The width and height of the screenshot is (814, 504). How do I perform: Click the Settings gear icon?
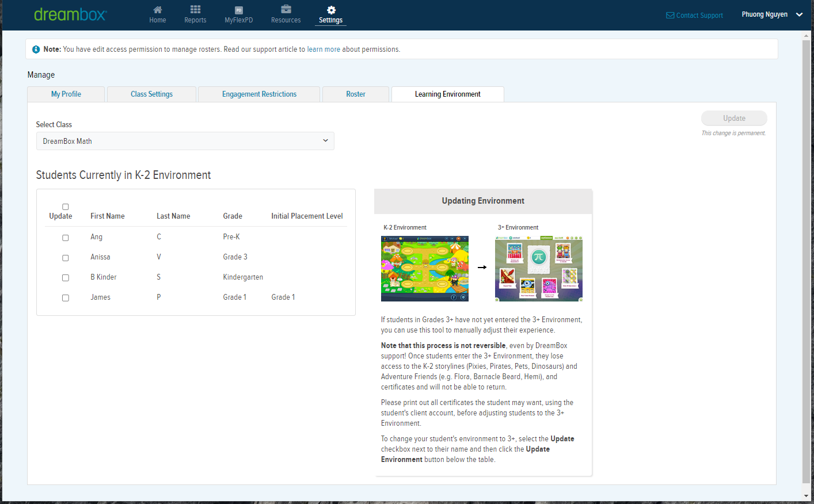point(331,10)
